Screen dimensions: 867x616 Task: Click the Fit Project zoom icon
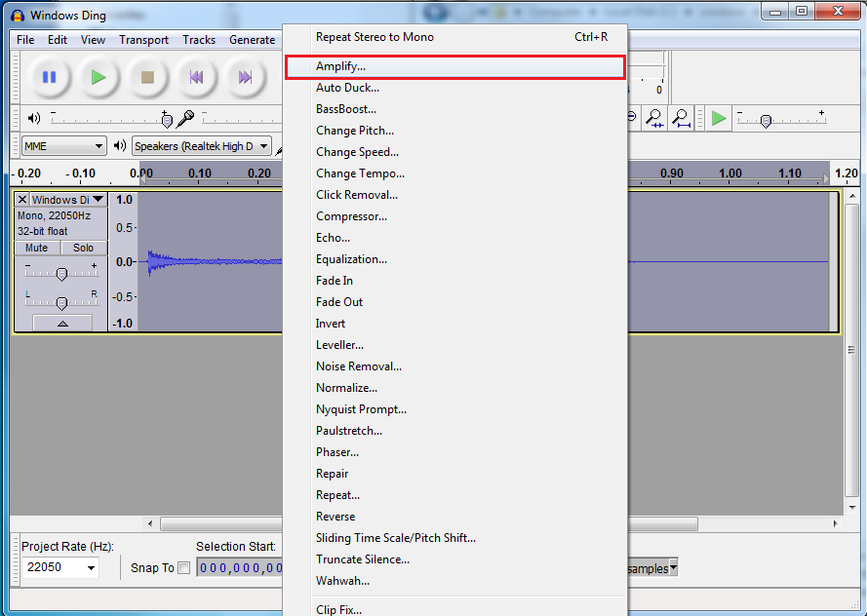682,118
